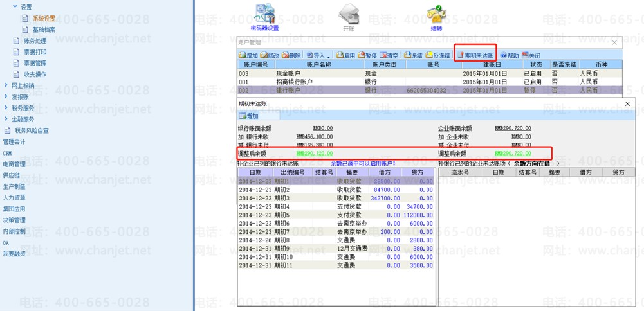Screen dimensions: 644x311
Task: Click 冻结 toolbar button
Action: pos(413,55)
